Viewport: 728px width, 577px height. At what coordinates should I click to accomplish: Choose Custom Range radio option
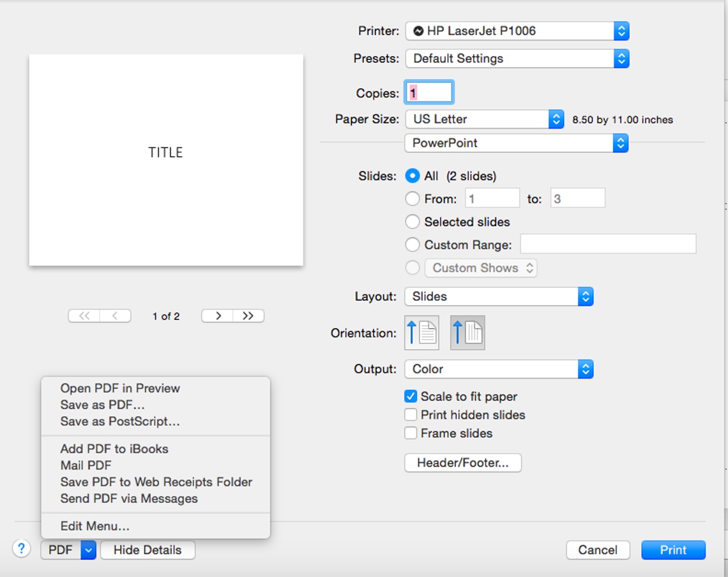click(413, 244)
